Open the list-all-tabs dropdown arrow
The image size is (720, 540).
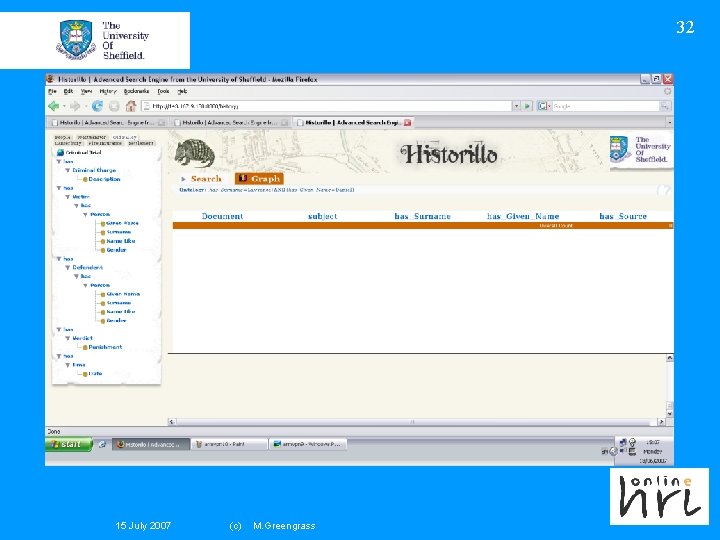pos(669,123)
